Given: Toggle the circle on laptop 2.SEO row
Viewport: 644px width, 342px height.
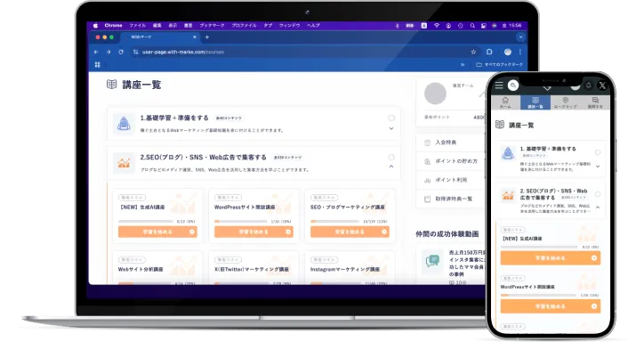Looking at the screenshot, I should tap(391, 158).
